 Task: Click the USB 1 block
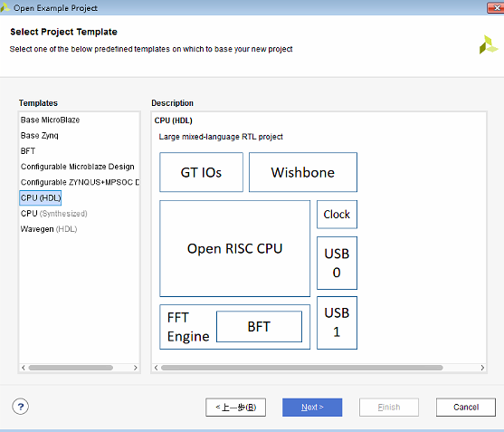[337, 322]
